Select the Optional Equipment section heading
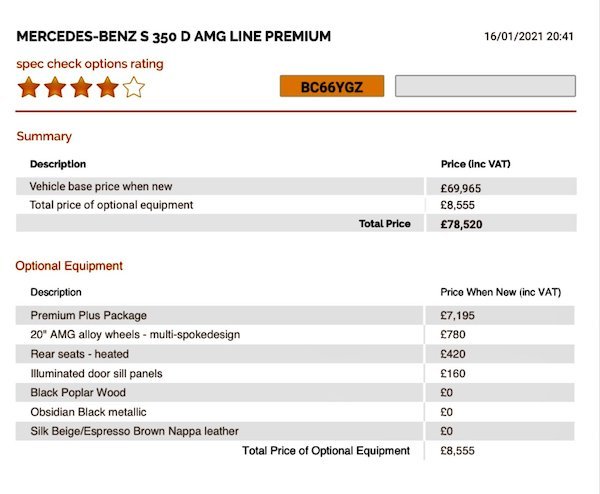The height and width of the screenshot is (494, 600). (69, 266)
